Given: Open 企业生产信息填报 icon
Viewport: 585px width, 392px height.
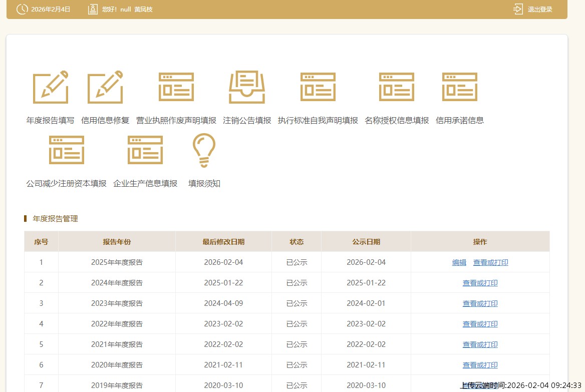Looking at the screenshot, I should coord(145,150).
